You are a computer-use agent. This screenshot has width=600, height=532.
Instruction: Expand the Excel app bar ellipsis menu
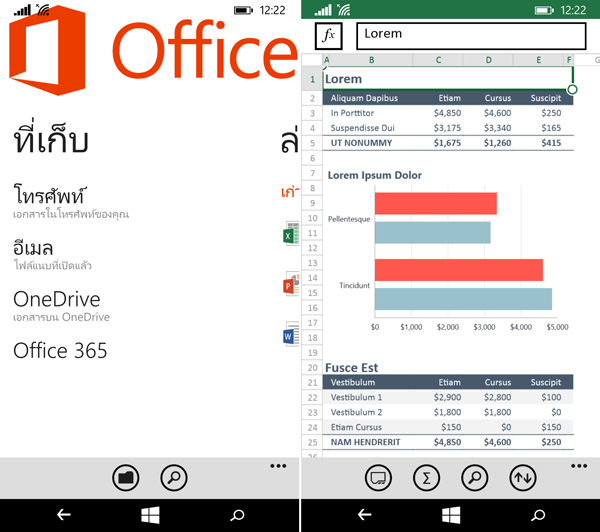pyautogui.click(x=578, y=466)
